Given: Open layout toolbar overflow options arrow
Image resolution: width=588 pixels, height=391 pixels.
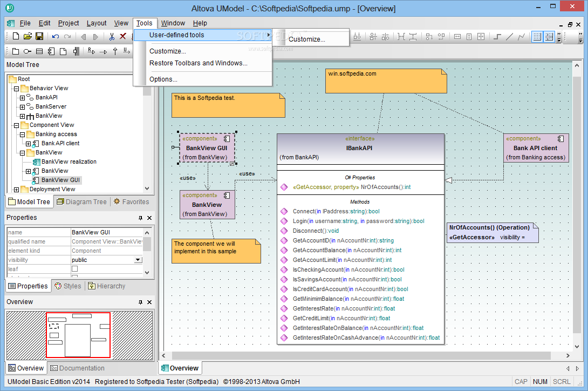Looking at the screenshot, I should pyautogui.click(x=559, y=37).
